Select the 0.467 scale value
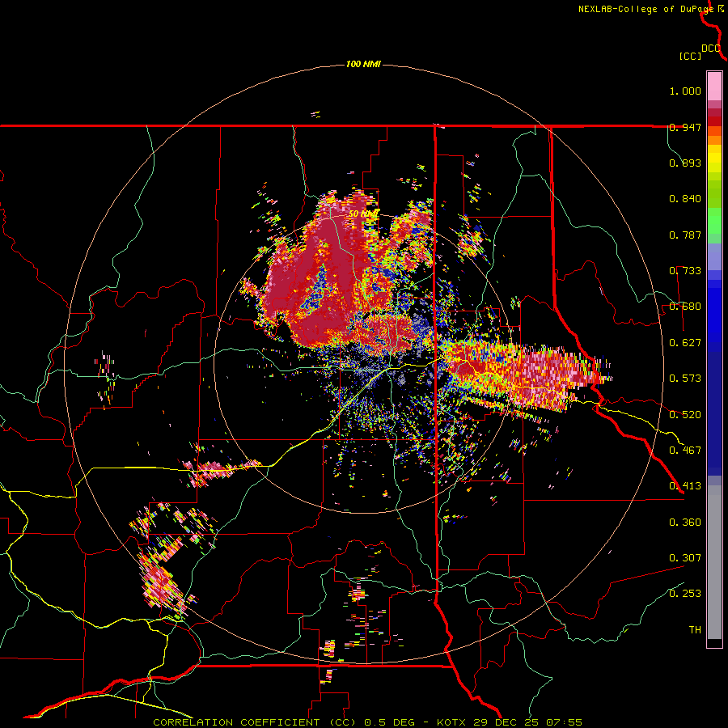This screenshot has width=728, height=728. [685, 451]
